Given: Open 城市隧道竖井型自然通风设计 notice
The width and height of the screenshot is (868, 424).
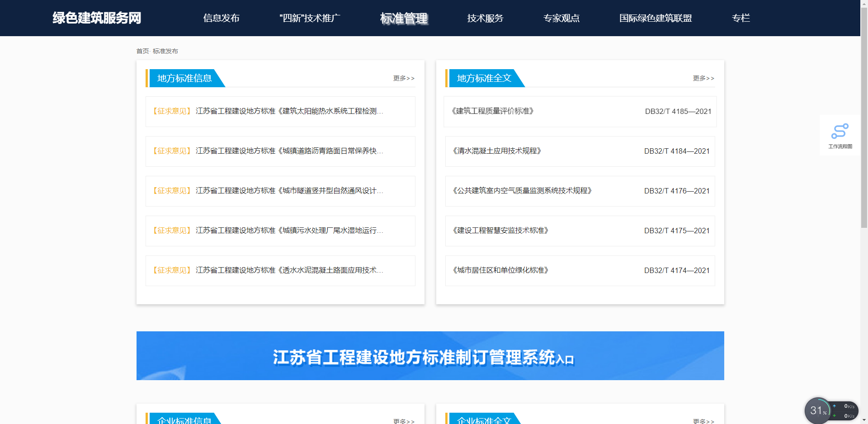Looking at the screenshot, I should click(x=280, y=191).
